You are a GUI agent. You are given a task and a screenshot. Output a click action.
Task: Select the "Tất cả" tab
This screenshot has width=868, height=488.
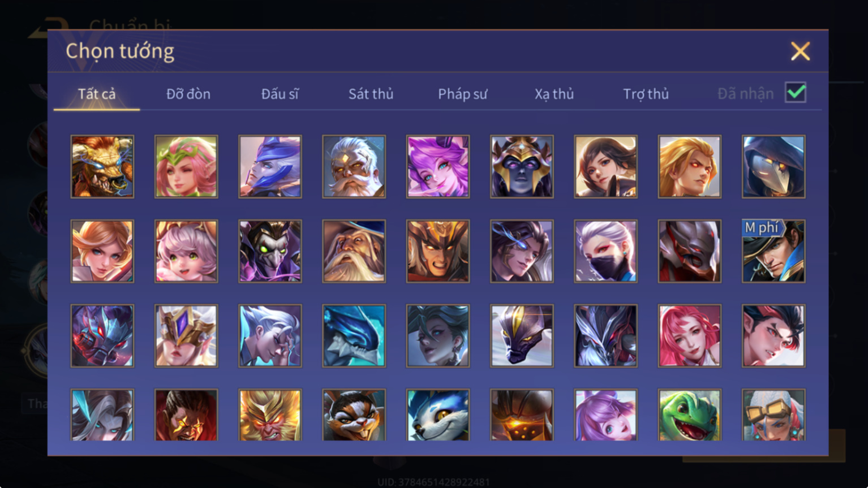tap(97, 94)
